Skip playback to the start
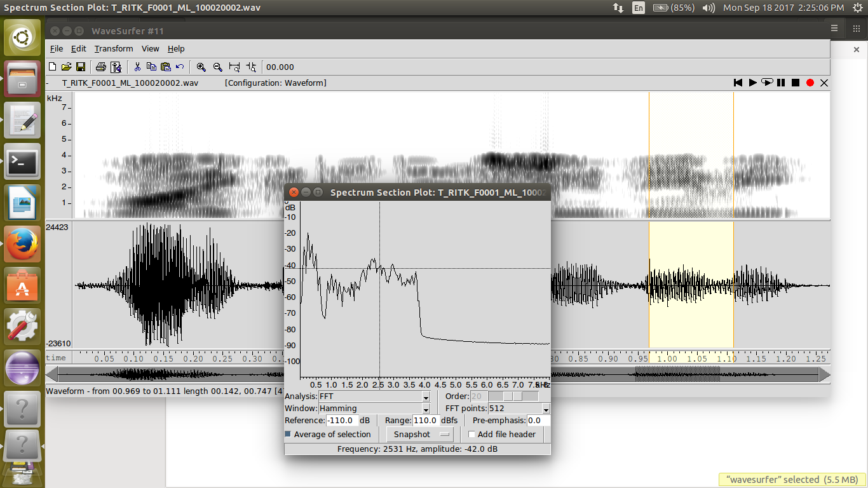868x488 pixels. (x=738, y=83)
